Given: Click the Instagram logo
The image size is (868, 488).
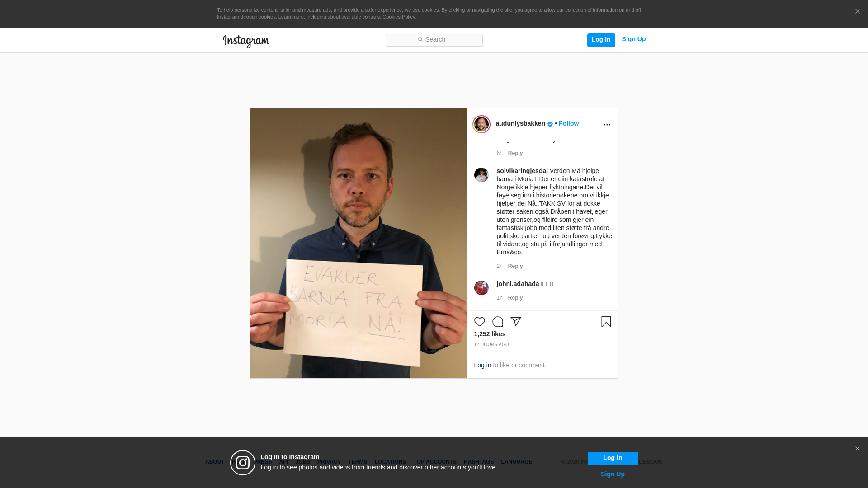Looking at the screenshot, I should pos(246,41).
